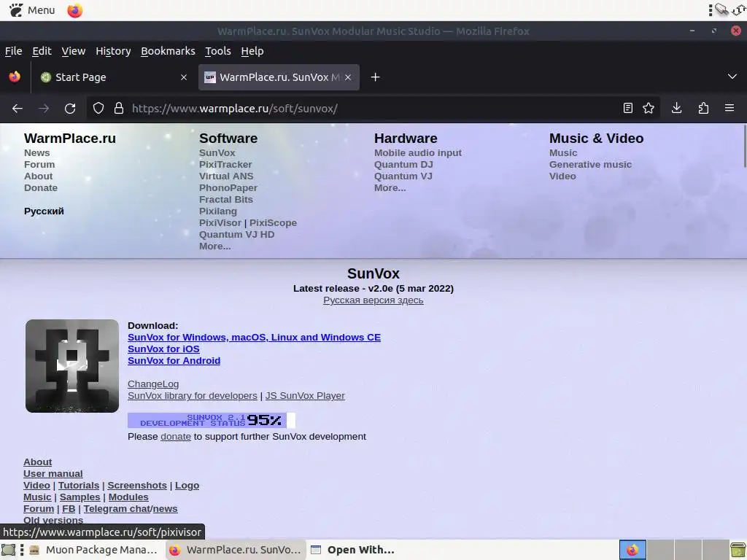Launch Firefox from the top panel icon

75,10
